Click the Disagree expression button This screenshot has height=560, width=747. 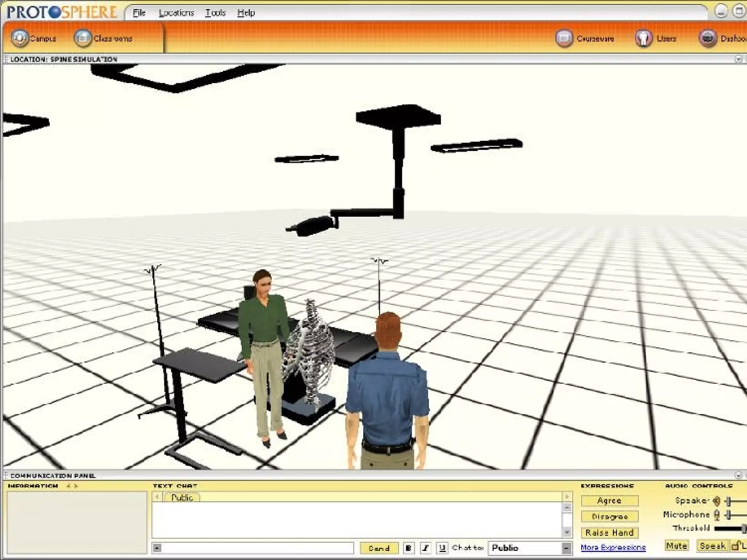point(609,517)
